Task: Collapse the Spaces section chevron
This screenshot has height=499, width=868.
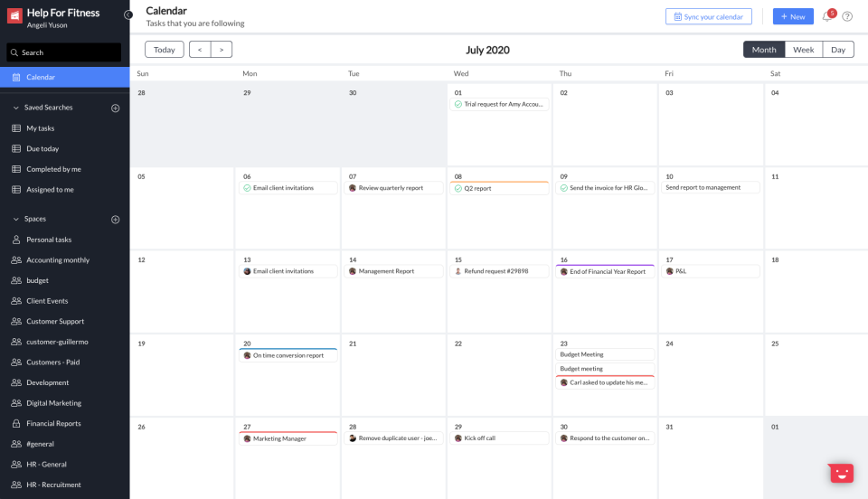Action: (x=15, y=219)
